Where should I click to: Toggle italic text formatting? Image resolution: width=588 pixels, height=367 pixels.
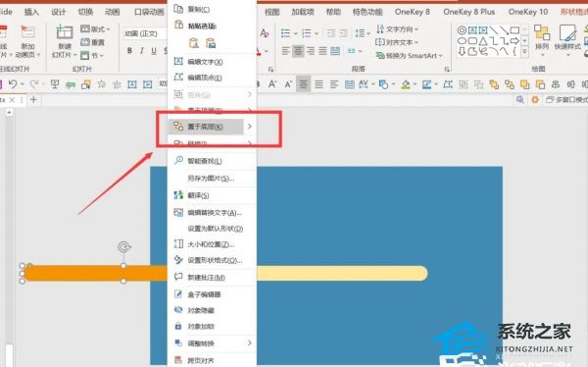point(142,51)
